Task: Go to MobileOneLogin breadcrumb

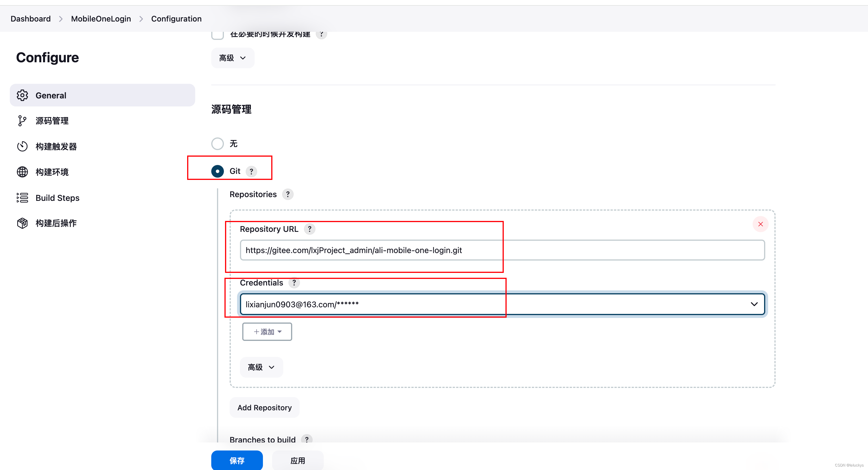Action: tap(101, 19)
